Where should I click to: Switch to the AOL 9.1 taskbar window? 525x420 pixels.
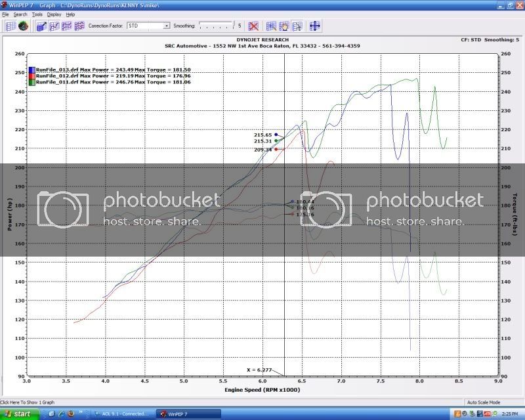click(x=123, y=414)
